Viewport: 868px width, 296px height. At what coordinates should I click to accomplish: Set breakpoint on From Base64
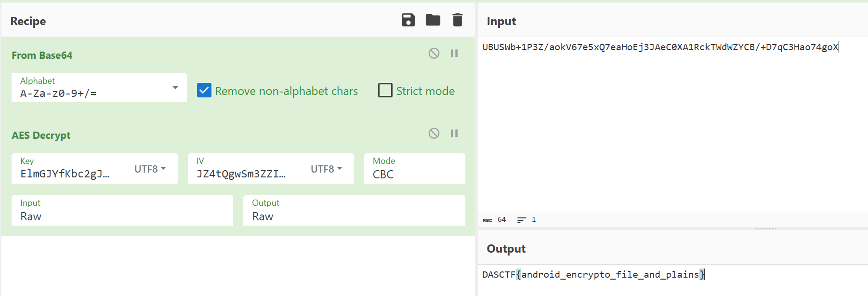pyautogui.click(x=454, y=54)
